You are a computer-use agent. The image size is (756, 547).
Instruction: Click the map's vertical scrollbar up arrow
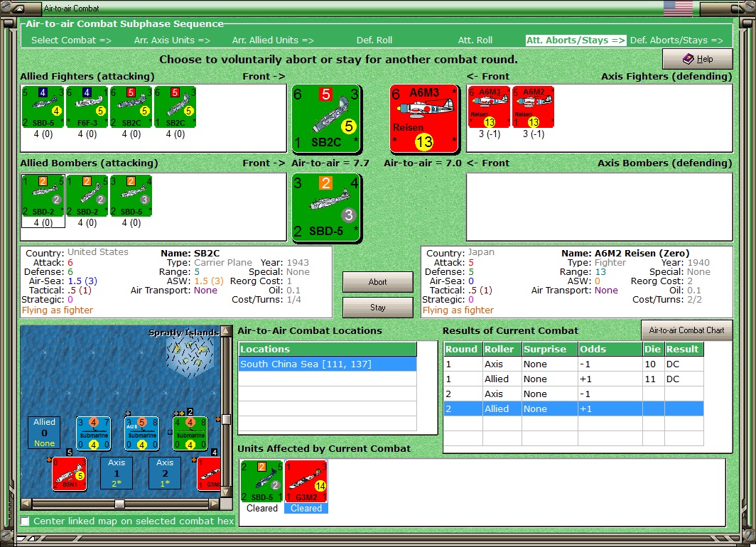point(225,331)
